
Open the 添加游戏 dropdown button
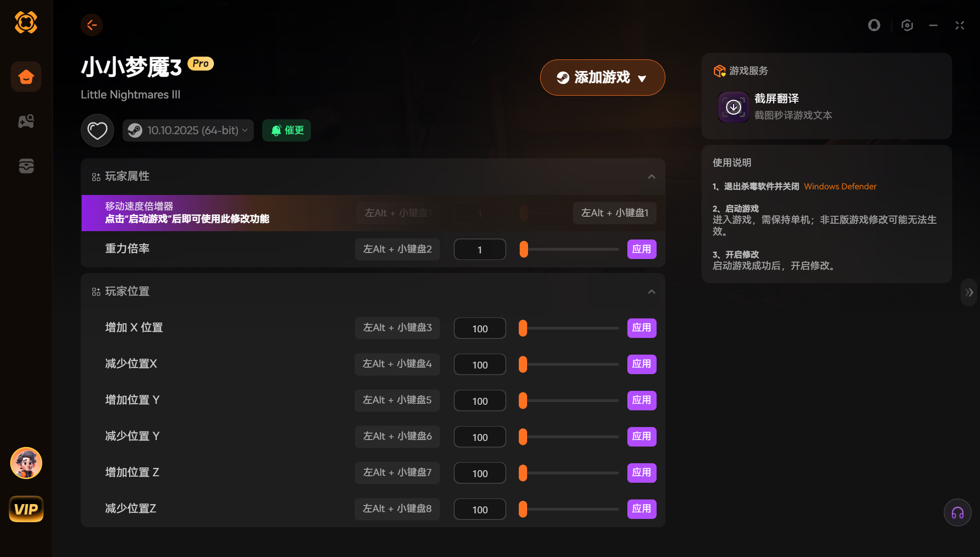pyautogui.click(x=602, y=78)
